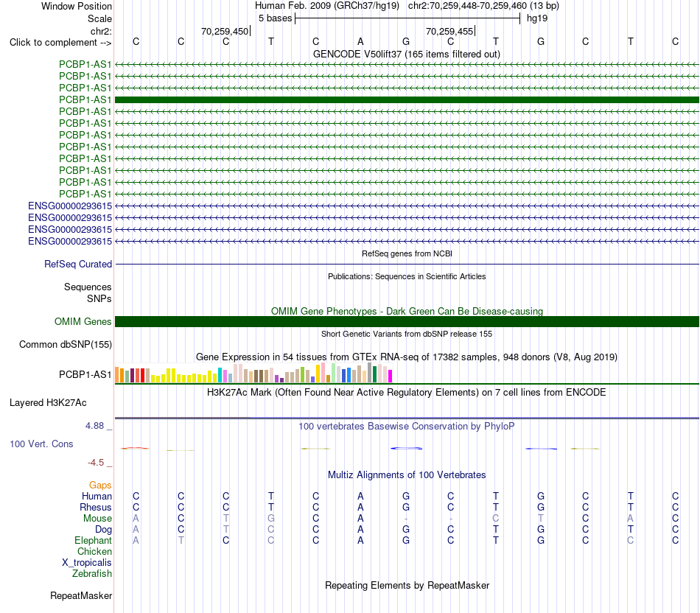
Task: Open Repeating Elements by RepeatMasker title
Action: point(407,585)
